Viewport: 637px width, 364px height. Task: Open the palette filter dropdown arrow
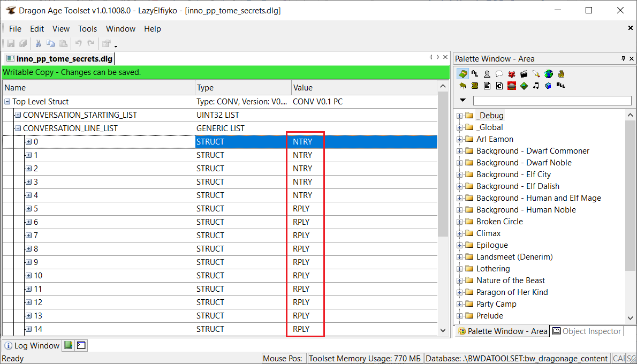[462, 100]
